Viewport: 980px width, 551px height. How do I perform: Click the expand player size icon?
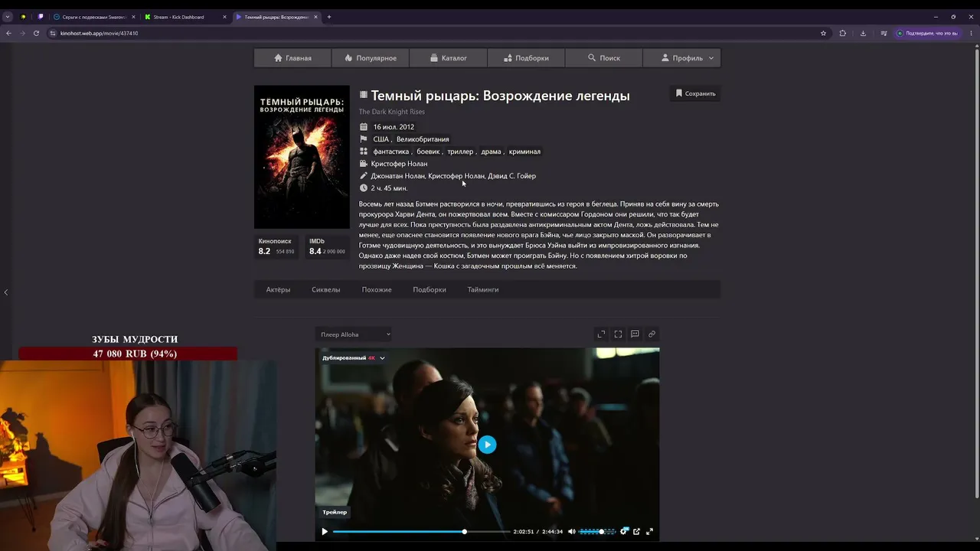tap(601, 334)
